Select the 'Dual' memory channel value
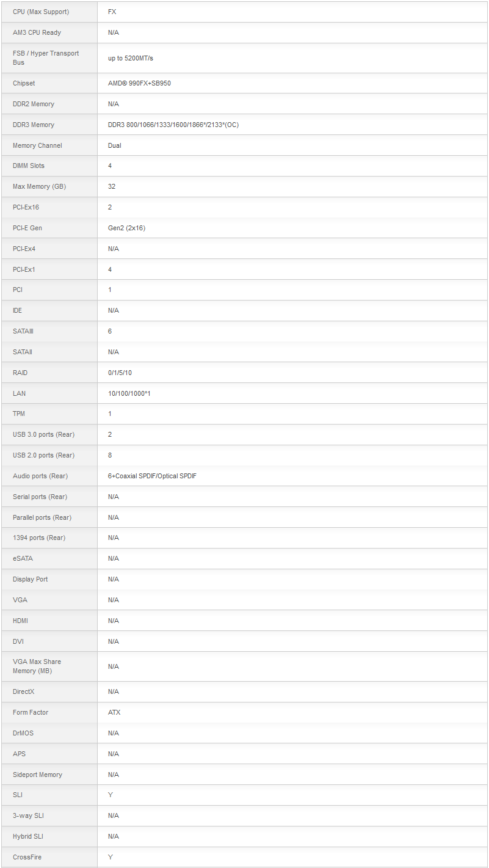Image resolution: width=489 pixels, height=868 pixels. tap(115, 145)
